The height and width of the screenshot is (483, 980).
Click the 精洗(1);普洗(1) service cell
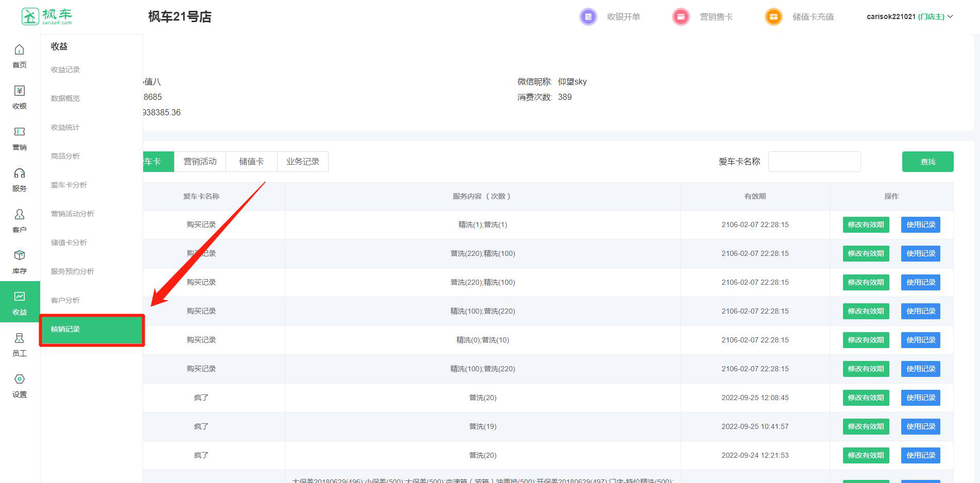coord(483,225)
